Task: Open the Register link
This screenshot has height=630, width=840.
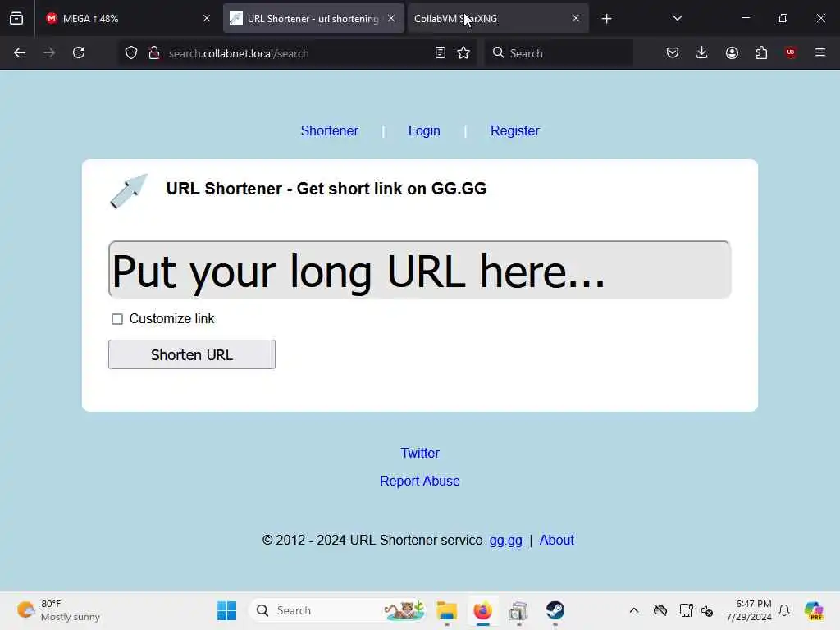Action: [515, 130]
